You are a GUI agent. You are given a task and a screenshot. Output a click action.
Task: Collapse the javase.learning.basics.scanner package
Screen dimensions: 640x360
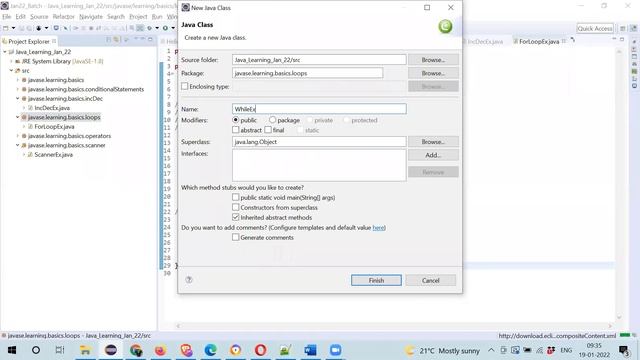point(18,145)
